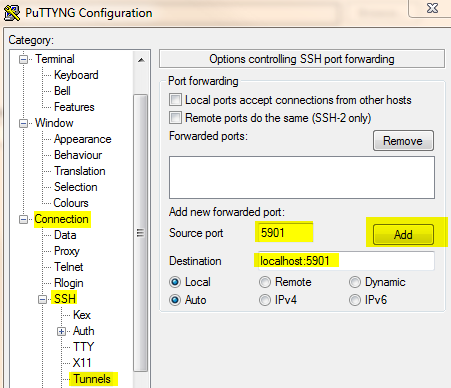Collapse the Window tree node
This screenshot has height=388, width=451.
[x=23, y=123]
